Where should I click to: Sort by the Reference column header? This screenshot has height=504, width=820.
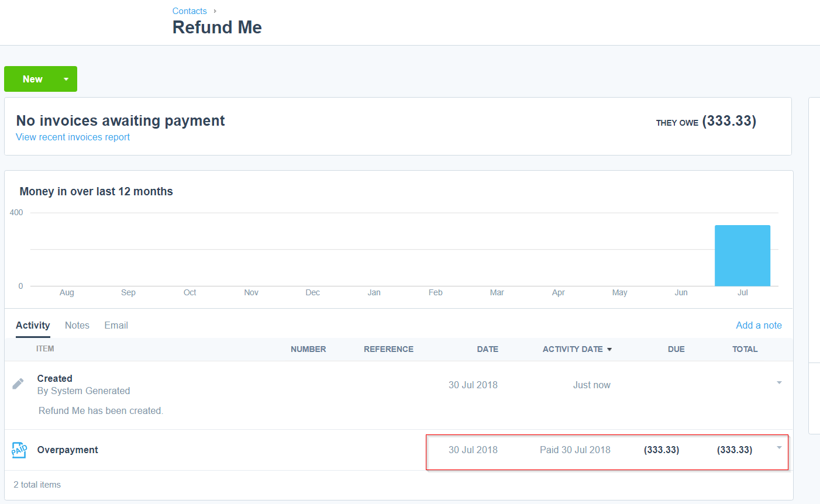point(388,350)
